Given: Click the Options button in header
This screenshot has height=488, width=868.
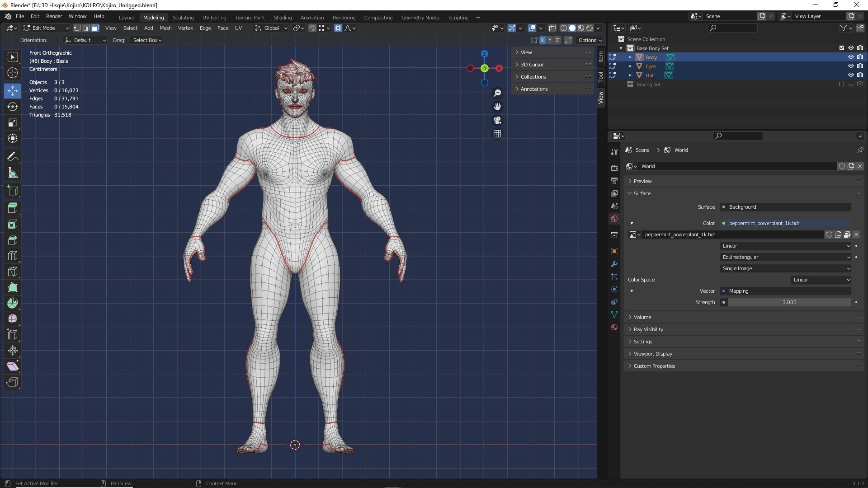Looking at the screenshot, I should [x=590, y=40].
